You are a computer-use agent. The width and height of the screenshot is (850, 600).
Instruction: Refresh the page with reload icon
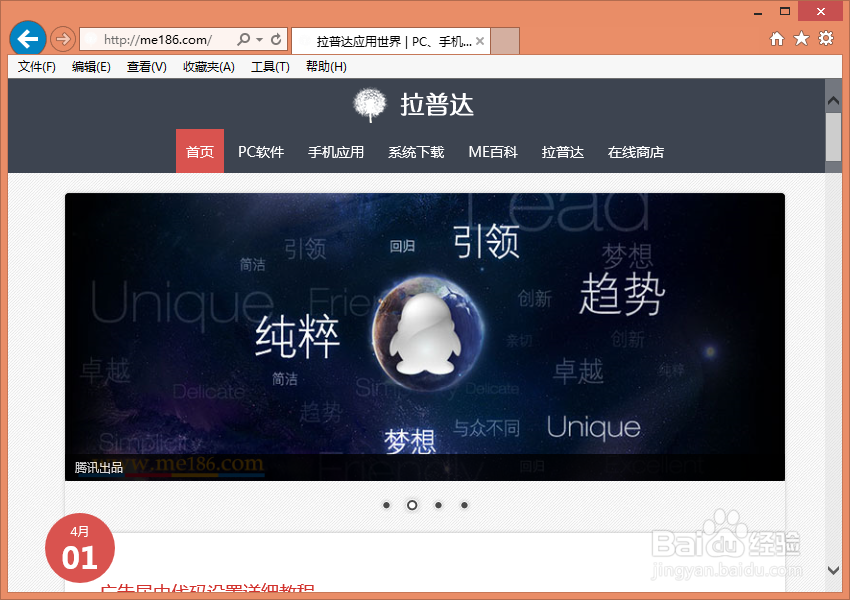click(276, 39)
